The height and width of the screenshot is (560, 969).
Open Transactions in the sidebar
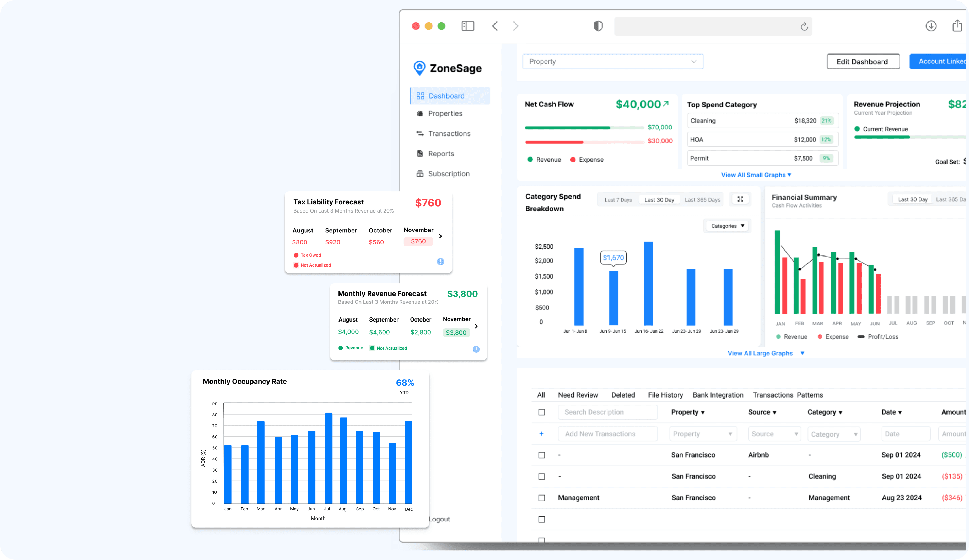pos(449,133)
